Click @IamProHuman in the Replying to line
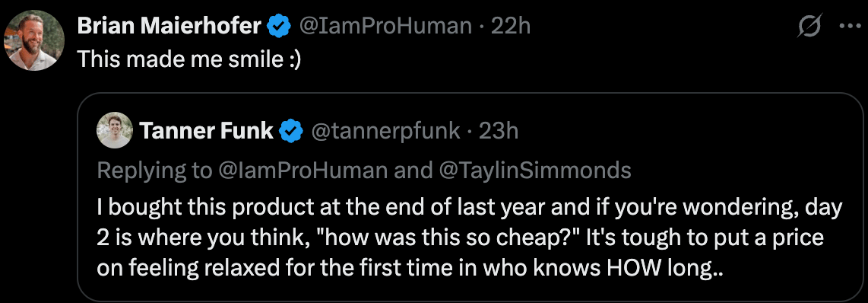Image resolution: width=868 pixels, height=303 pixels. (304, 171)
